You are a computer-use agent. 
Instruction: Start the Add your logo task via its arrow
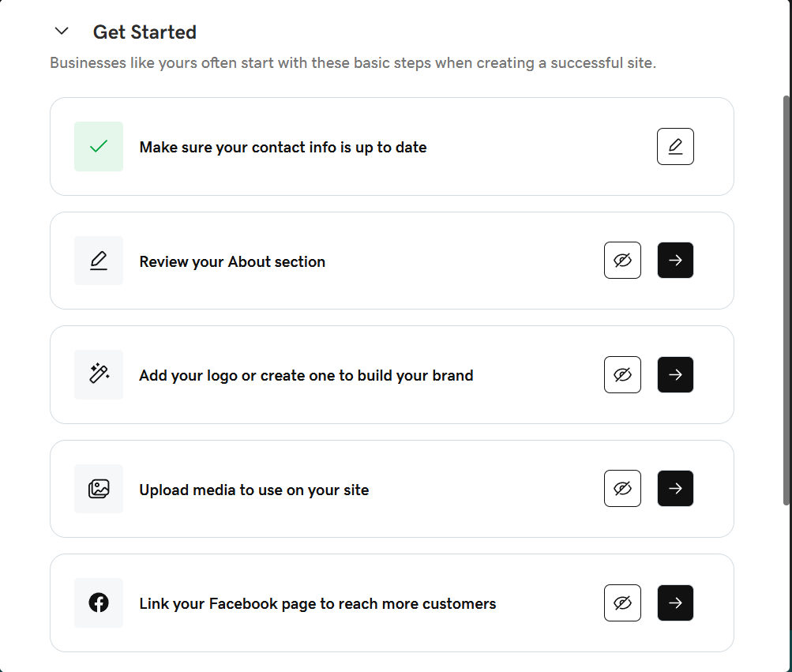tap(675, 374)
